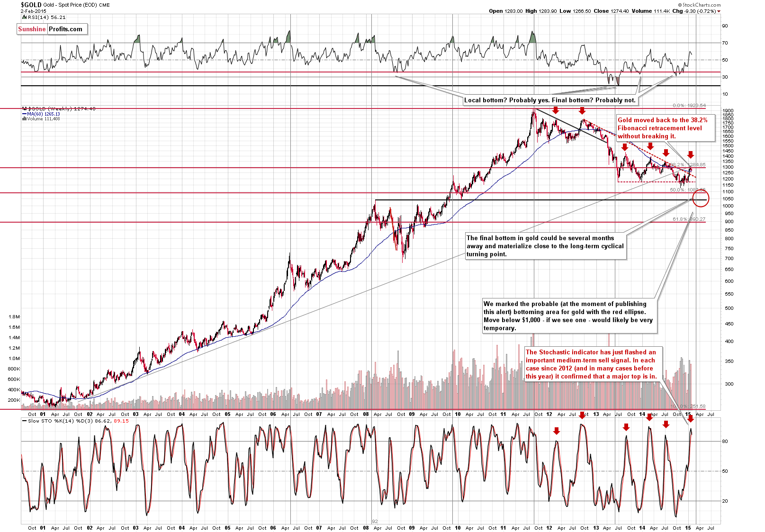765x532 pixels.
Task: Click the Low 1266.50 value
Action: pyautogui.click(x=575, y=11)
